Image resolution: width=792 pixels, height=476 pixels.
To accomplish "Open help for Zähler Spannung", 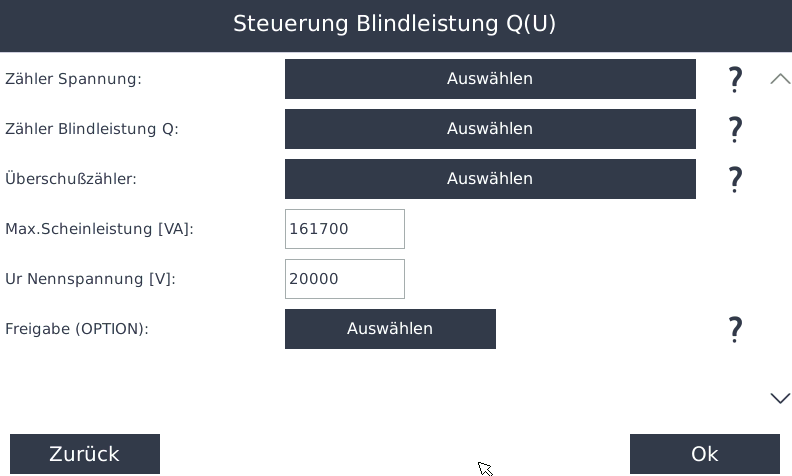I will tap(735, 80).
